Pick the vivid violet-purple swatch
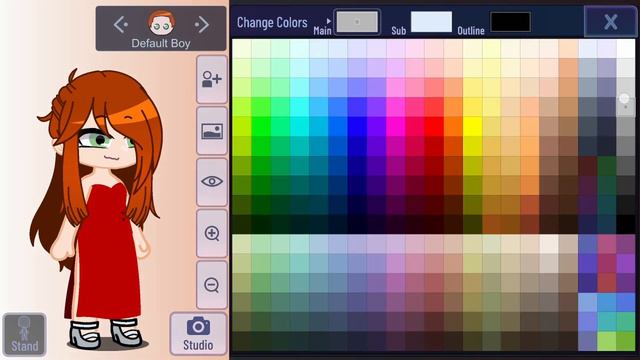Image resolution: width=640 pixels, height=360 pixels. coord(376,127)
